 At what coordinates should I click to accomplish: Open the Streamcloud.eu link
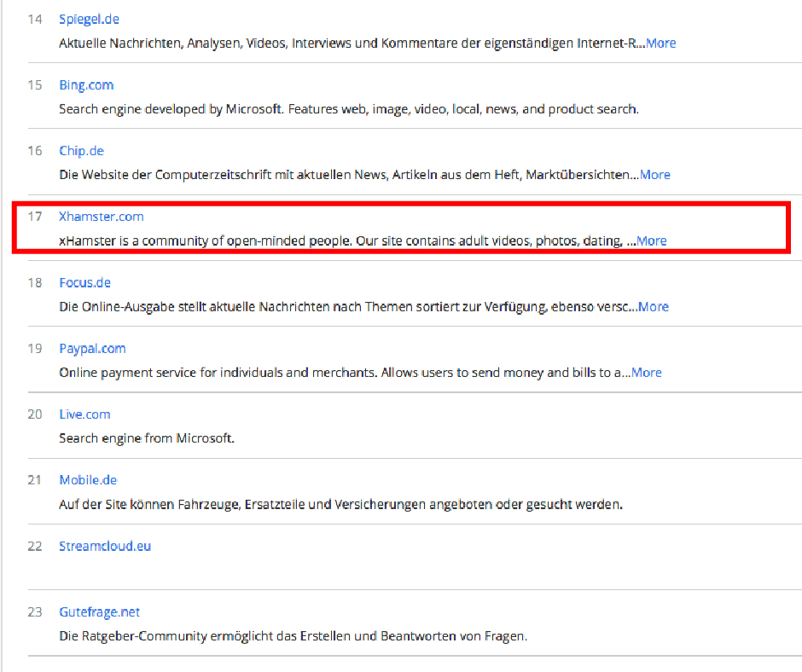tap(105, 546)
